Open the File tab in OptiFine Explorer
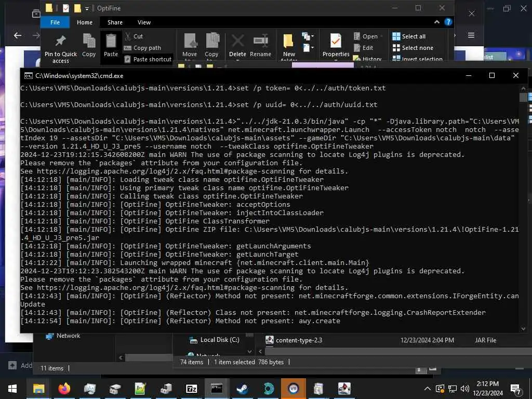The width and height of the screenshot is (532, 399). [x=55, y=22]
